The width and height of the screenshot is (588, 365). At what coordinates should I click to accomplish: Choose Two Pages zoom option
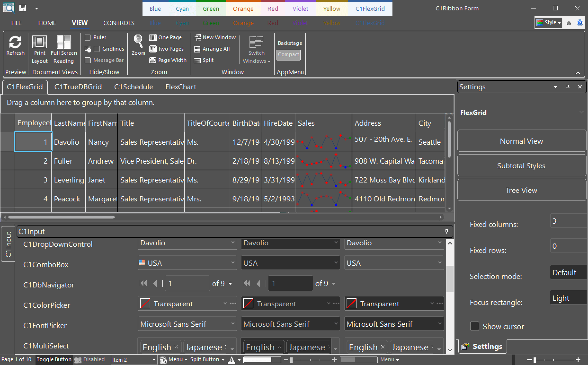click(x=166, y=49)
